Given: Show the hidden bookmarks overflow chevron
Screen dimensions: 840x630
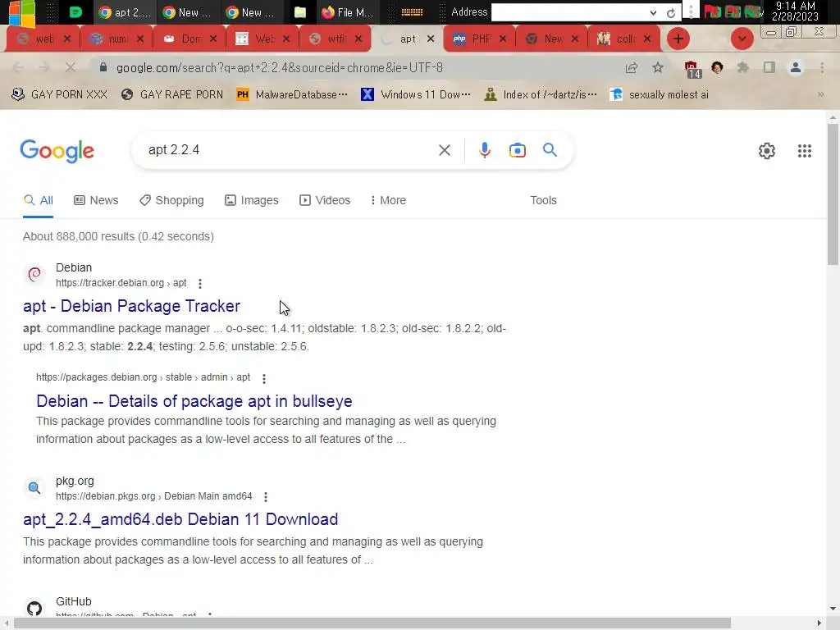Looking at the screenshot, I should (x=820, y=94).
